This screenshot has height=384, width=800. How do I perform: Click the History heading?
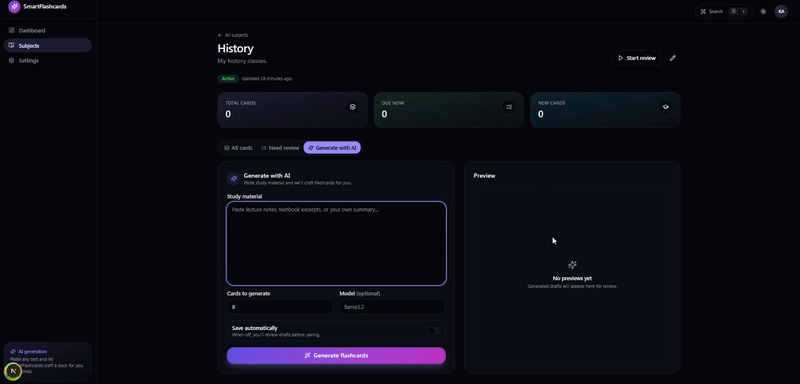(x=235, y=48)
